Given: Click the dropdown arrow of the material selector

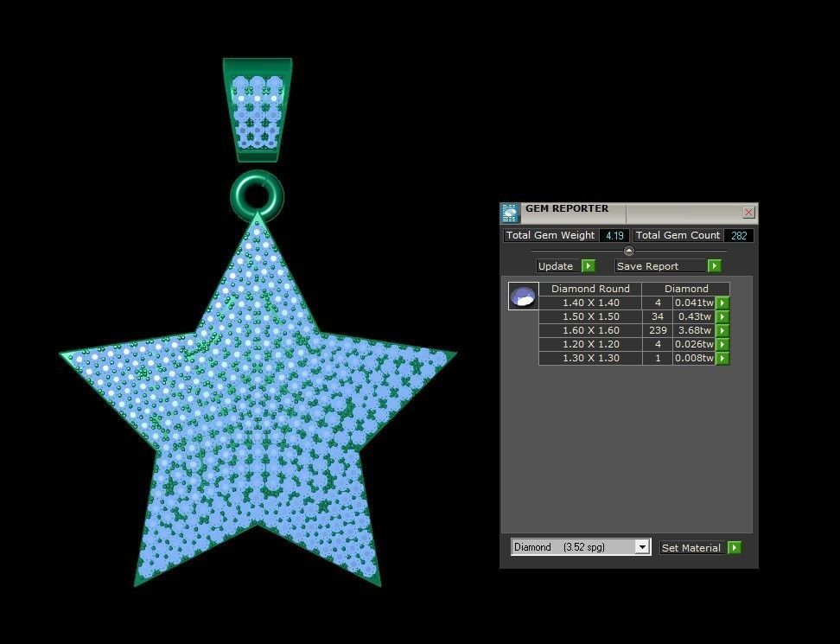Looking at the screenshot, I should click(642, 547).
